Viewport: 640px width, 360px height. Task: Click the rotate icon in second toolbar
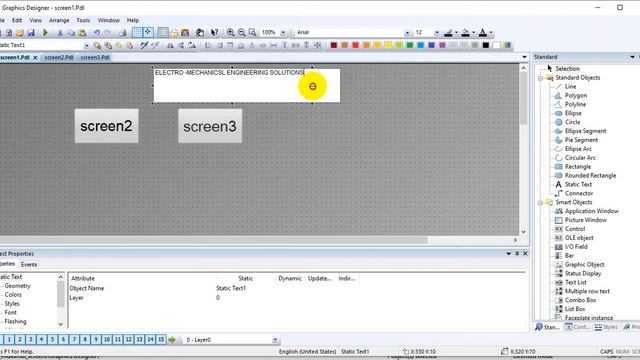pyautogui.click(x=191, y=45)
